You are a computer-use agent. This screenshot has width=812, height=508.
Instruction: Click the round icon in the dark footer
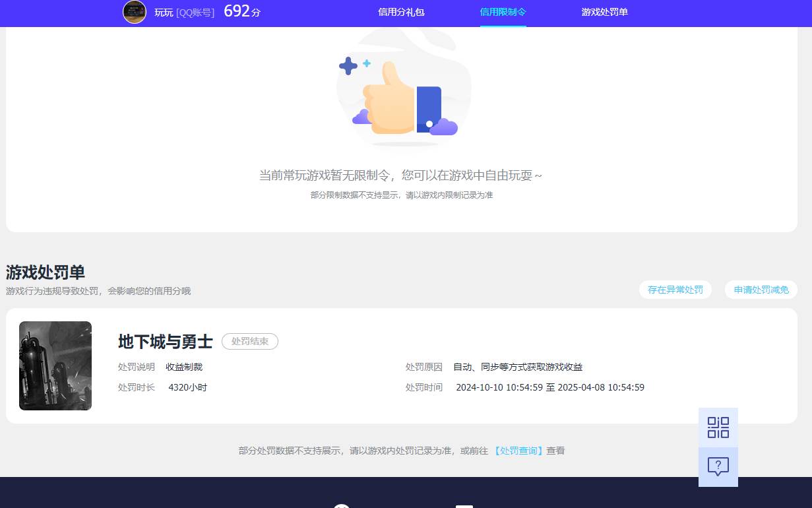342,506
